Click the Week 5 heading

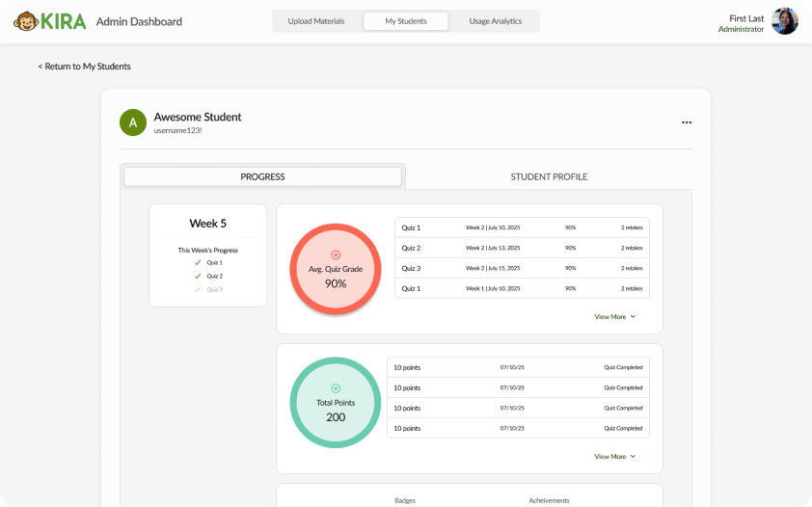207,224
